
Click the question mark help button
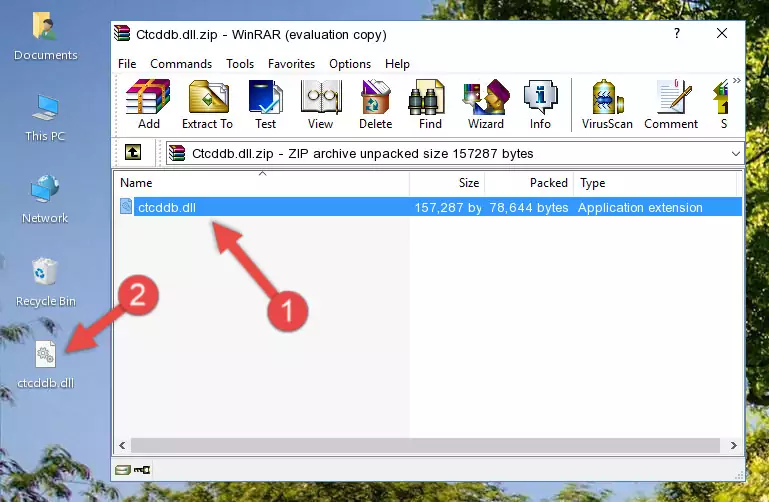point(677,33)
